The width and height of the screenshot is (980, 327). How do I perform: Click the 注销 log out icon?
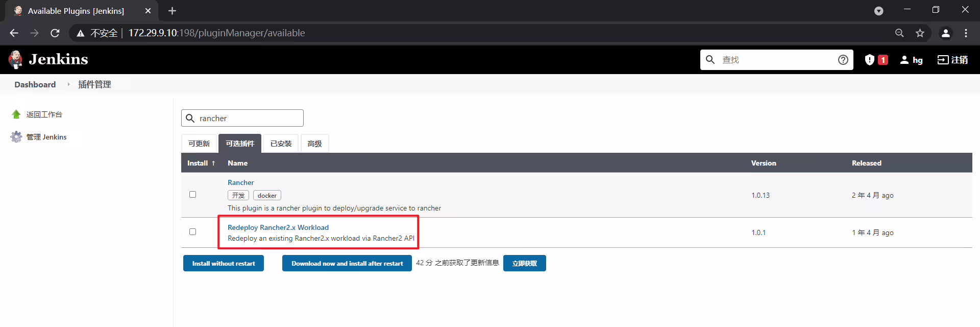pyautogui.click(x=942, y=60)
